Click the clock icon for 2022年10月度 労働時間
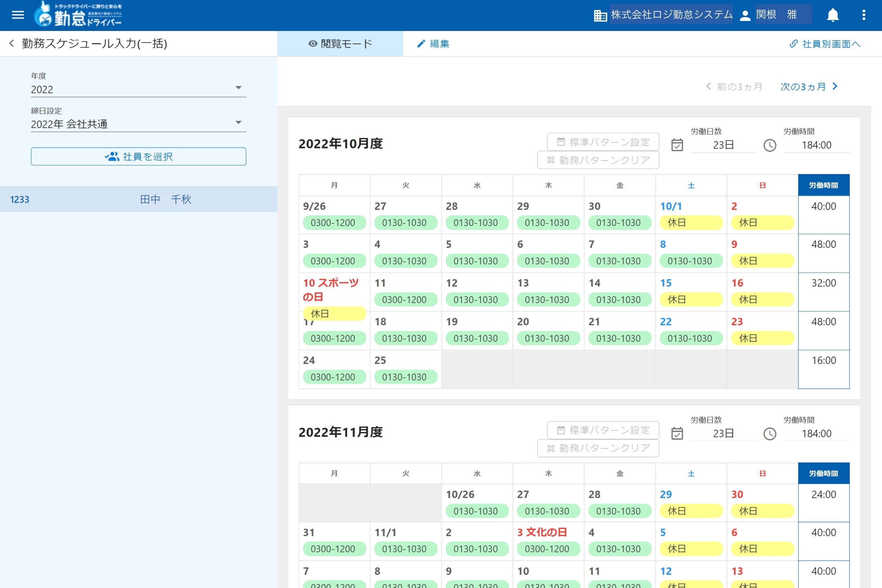Viewport: 882px width, 588px height. tap(769, 145)
